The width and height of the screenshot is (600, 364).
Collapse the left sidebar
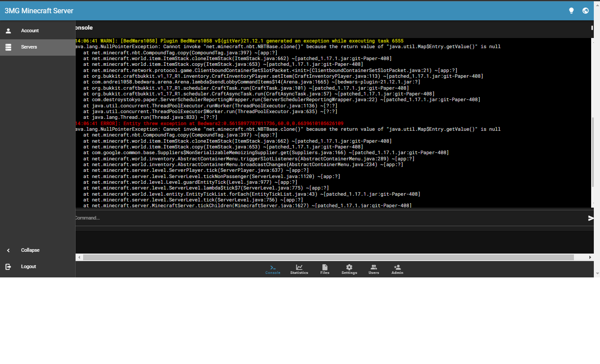click(8, 250)
